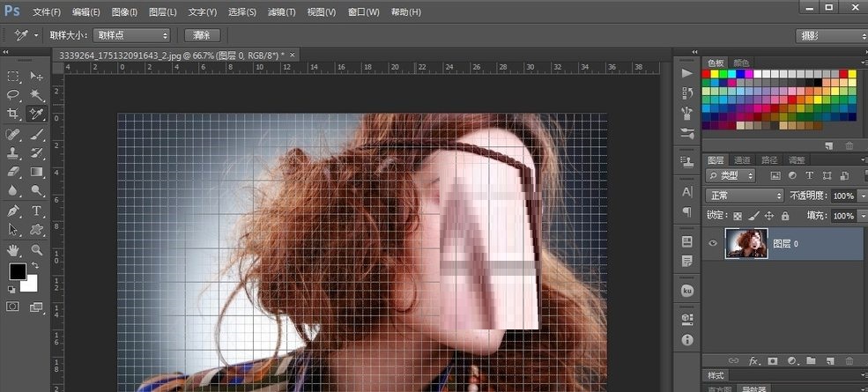Add layer mask button in Layers panel

click(x=773, y=361)
